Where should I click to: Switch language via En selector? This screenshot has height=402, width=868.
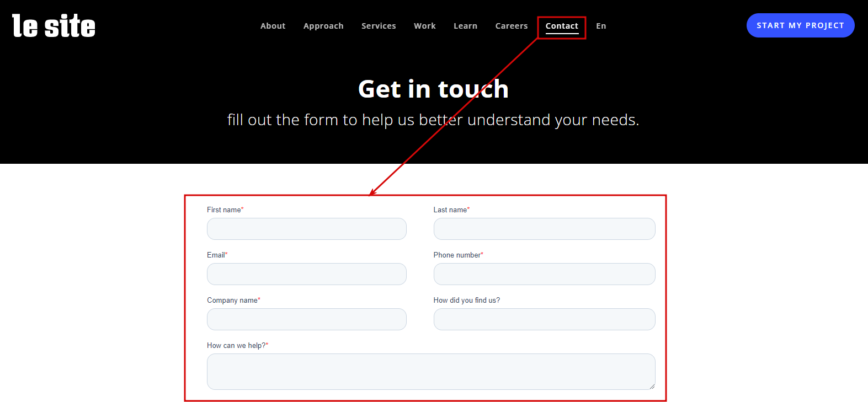point(601,26)
